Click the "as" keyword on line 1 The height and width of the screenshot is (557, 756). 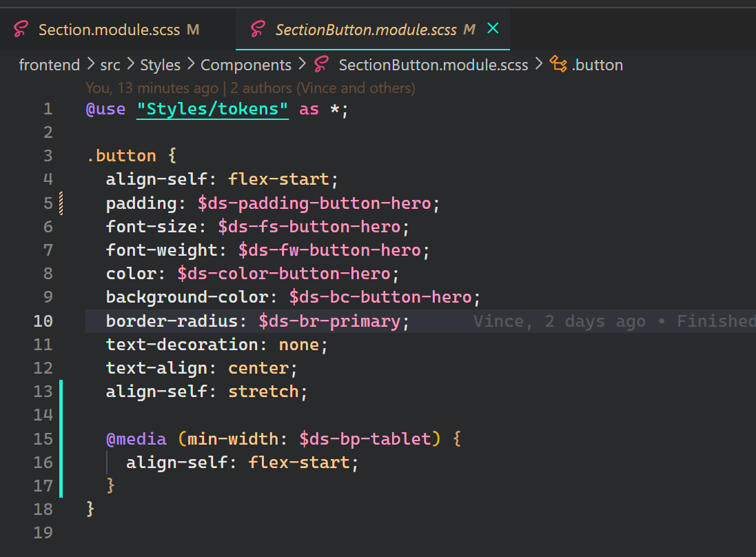click(x=309, y=110)
